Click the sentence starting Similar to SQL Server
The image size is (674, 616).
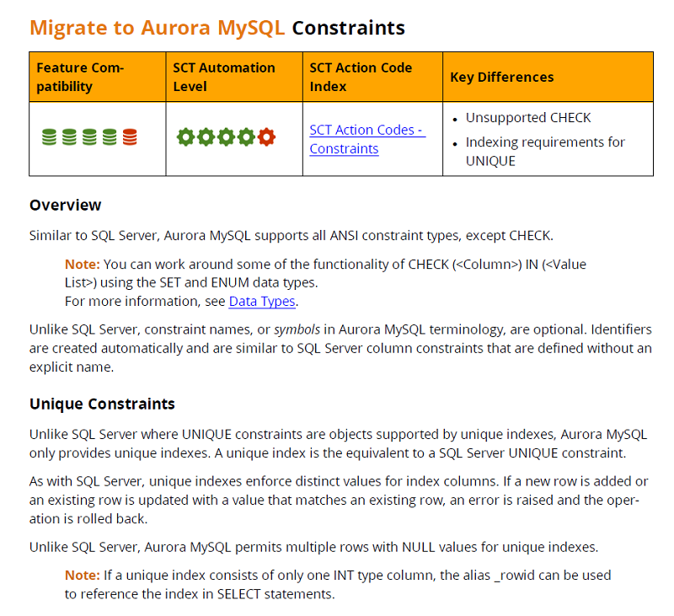point(292,236)
